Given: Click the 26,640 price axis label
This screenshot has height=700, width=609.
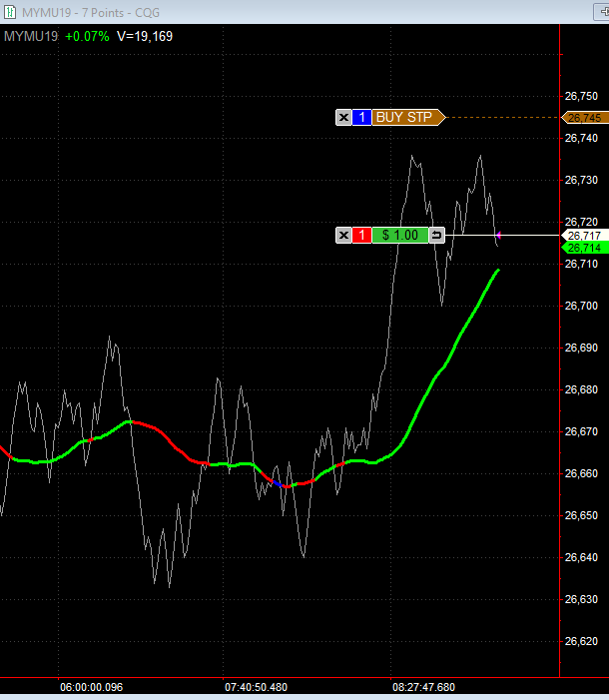Looking at the screenshot, I should tap(581, 557).
